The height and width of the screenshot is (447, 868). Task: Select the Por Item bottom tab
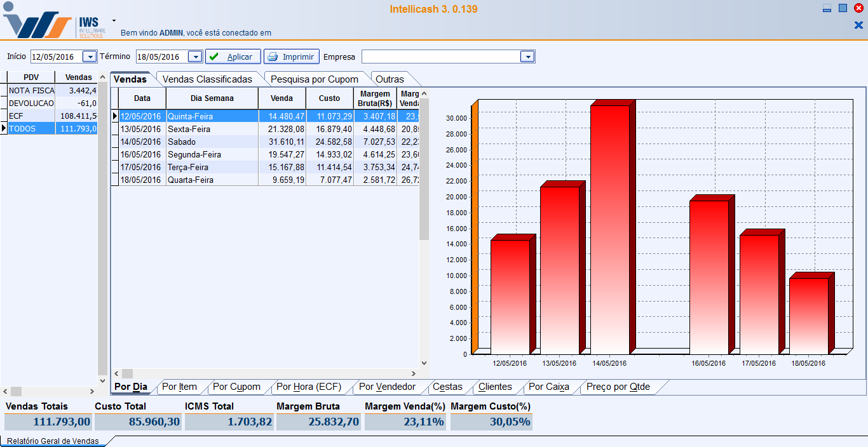click(180, 387)
